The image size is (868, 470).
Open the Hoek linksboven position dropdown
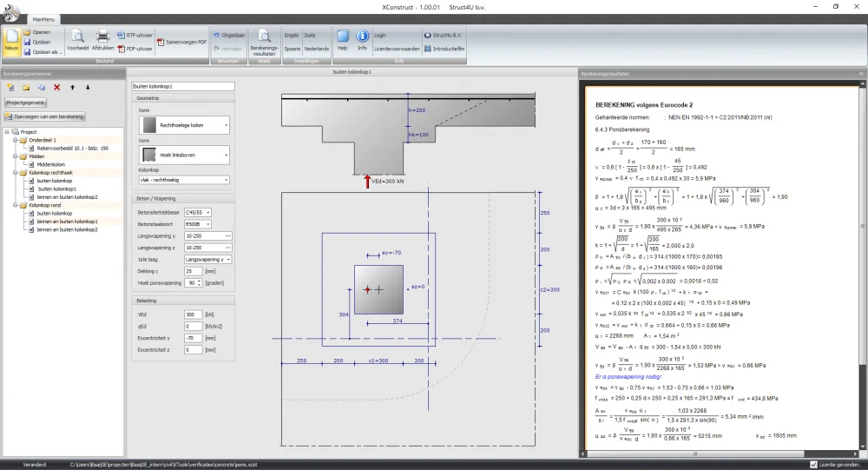[184, 156]
